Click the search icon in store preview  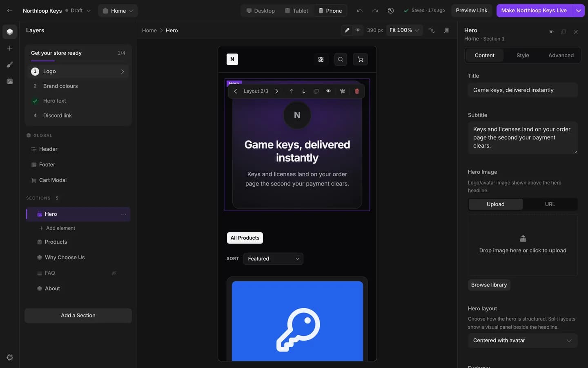341,59
